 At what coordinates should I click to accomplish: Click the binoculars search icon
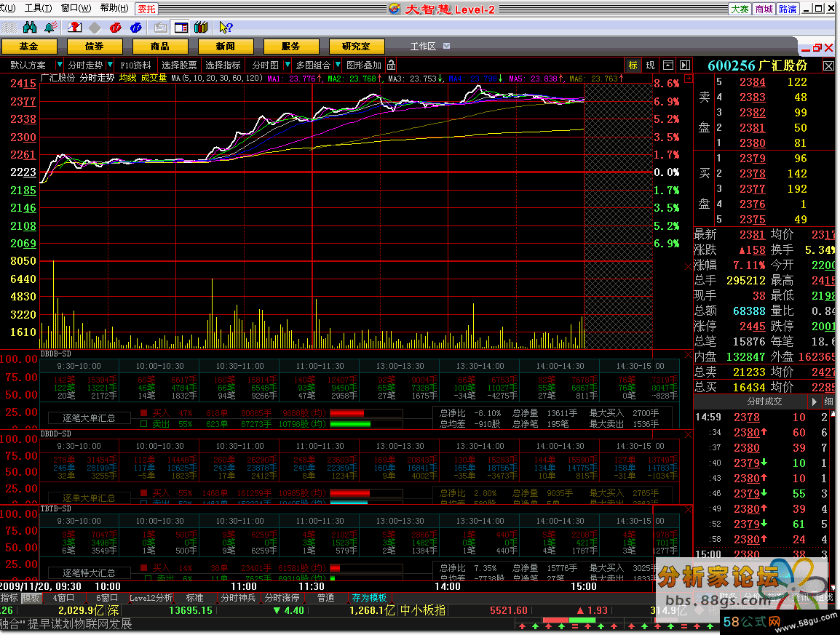click(x=30, y=28)
